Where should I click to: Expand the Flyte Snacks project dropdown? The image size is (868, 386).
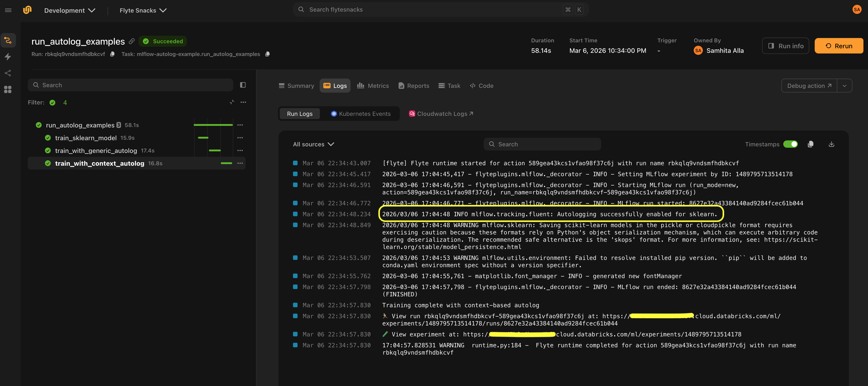[x=143, y=10]
